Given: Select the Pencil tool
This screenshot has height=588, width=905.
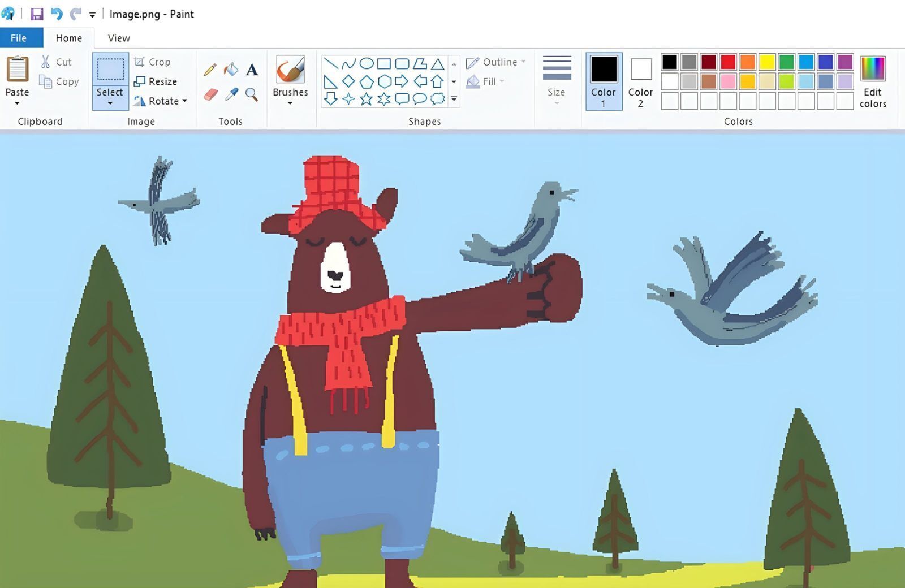Looking at the screenshot, I should click(210, 70).
